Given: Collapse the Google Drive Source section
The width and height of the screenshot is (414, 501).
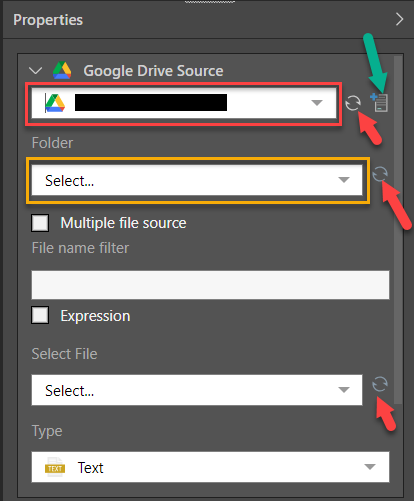Looking at the screenshot, I should (35, 70).
